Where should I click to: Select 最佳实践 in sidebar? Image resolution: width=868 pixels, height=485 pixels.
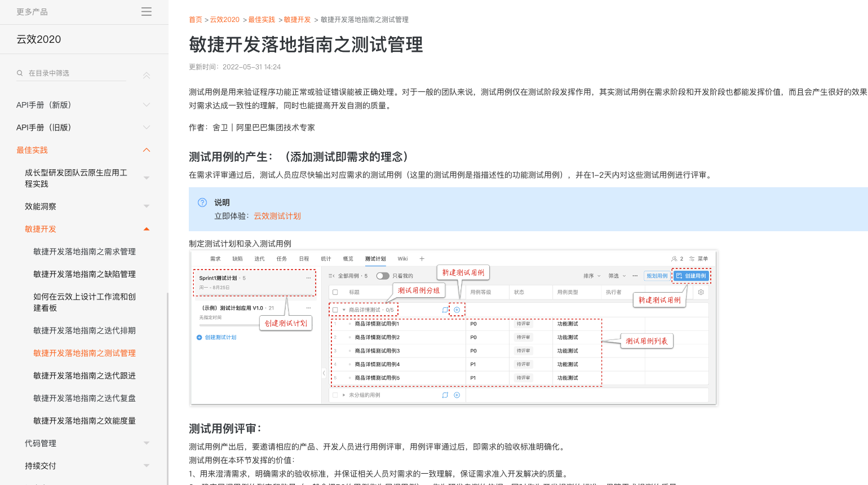32,150
